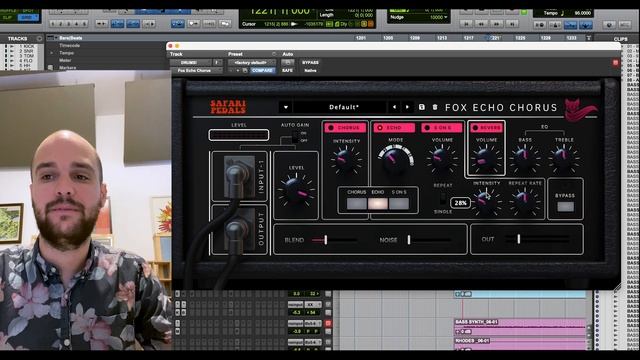Screen dimensions: 640x360
Task: Click the LEVEL meter display
Action: tap(239, 135)
